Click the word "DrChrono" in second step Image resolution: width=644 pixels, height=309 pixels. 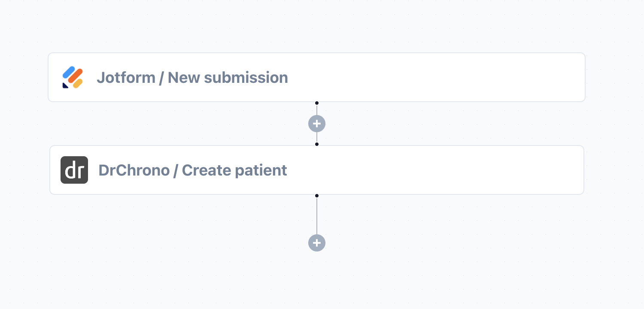click(134, 170)
